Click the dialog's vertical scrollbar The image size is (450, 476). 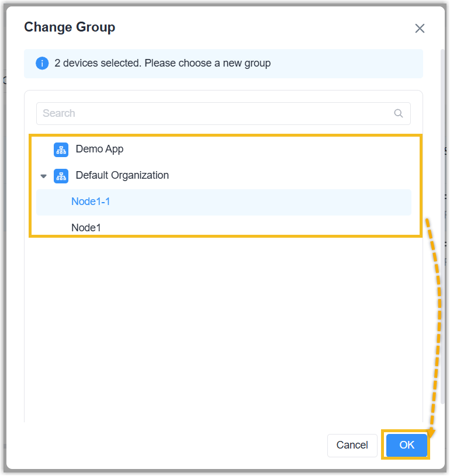pos(442,234)
